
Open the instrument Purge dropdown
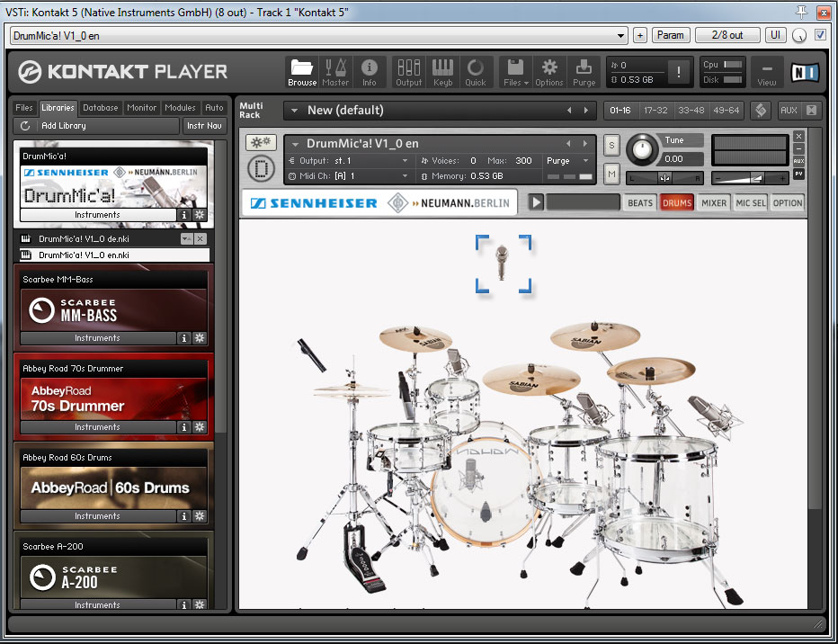(x=566, y=161)
